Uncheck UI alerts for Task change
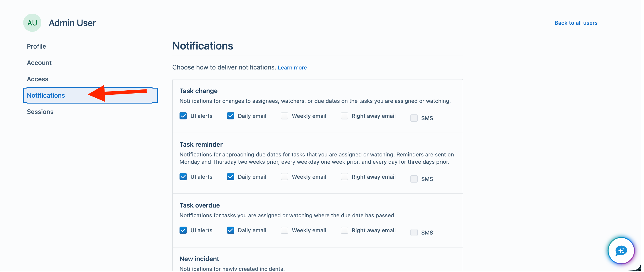This screenshot has height=272, width=644. 183,116
